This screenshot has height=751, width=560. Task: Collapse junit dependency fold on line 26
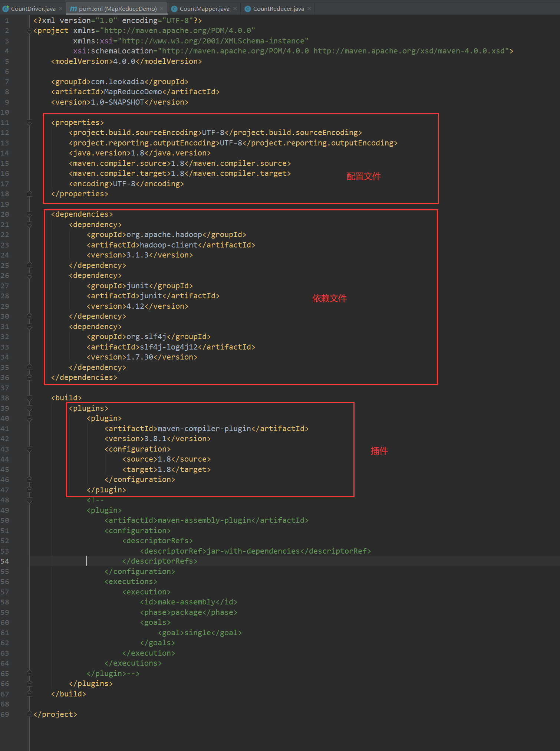coord(29,275)
